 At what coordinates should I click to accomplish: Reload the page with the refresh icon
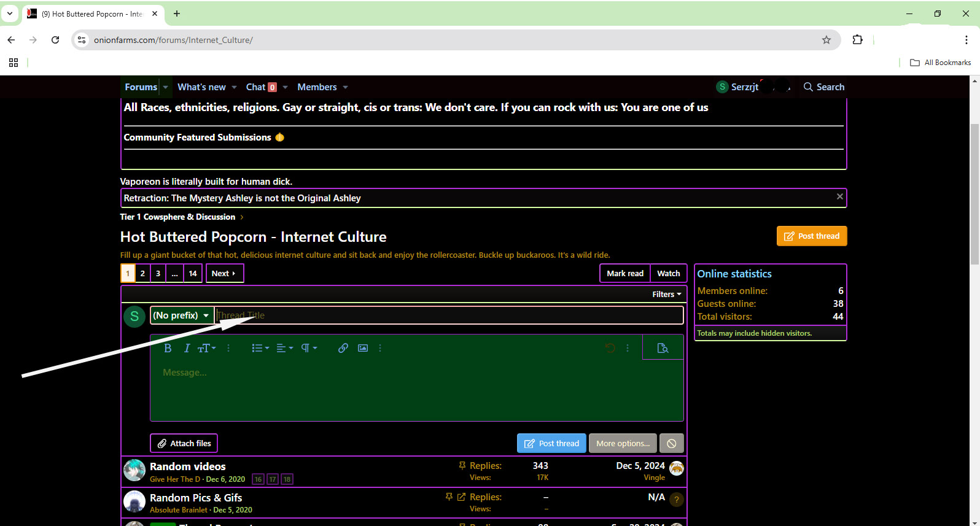point(55,40)
